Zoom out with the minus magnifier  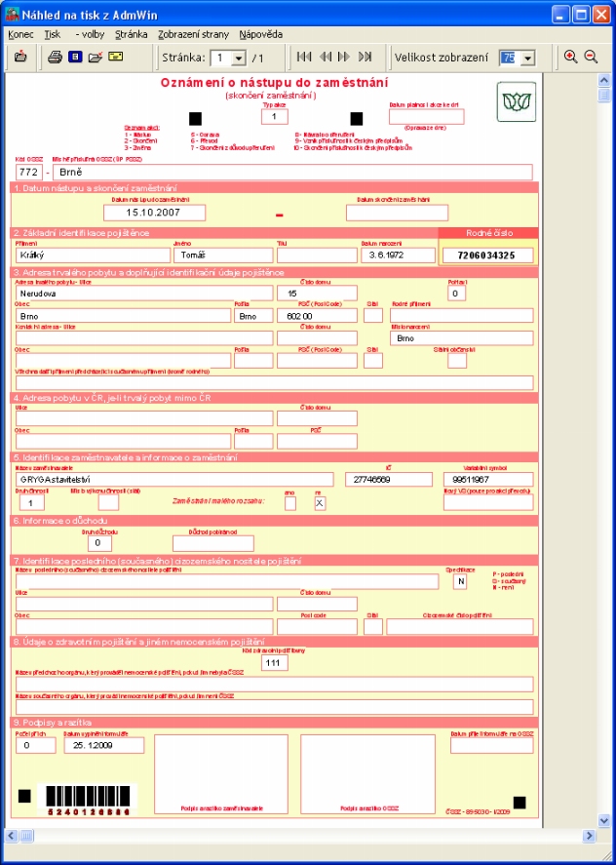coord(591,57)
